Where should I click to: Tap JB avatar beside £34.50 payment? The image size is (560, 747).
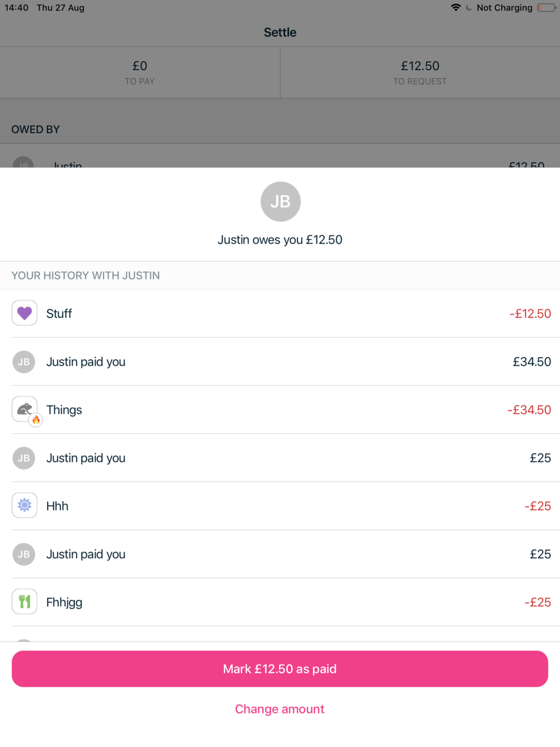(24, 362)
